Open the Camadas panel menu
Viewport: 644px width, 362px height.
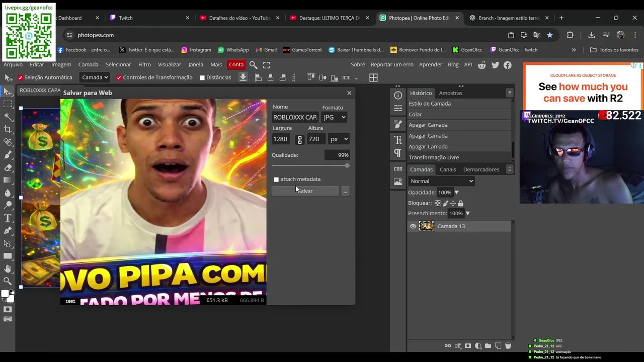point(510,169)
